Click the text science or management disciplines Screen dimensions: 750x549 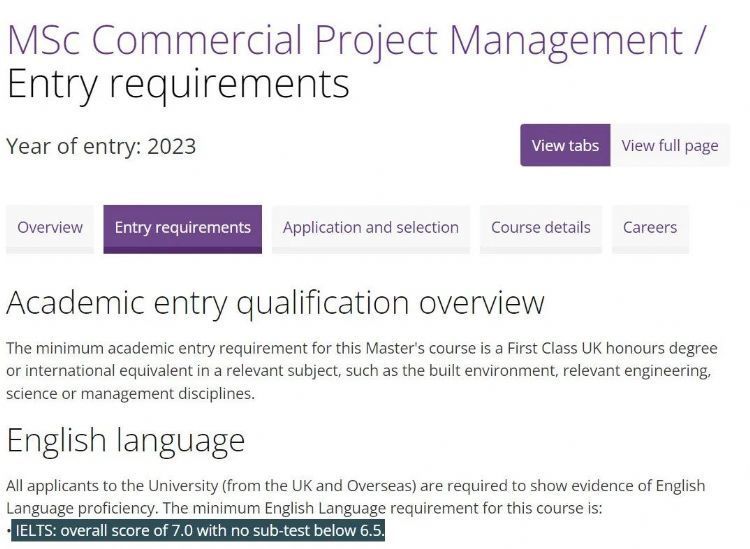pos(130,393)
